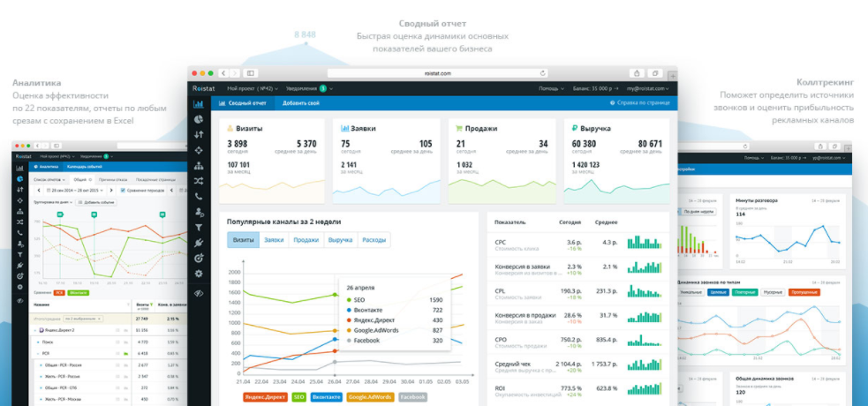868x406 pixels.
Task: Select the Визиты chart tab
Action: pos(243,240)
